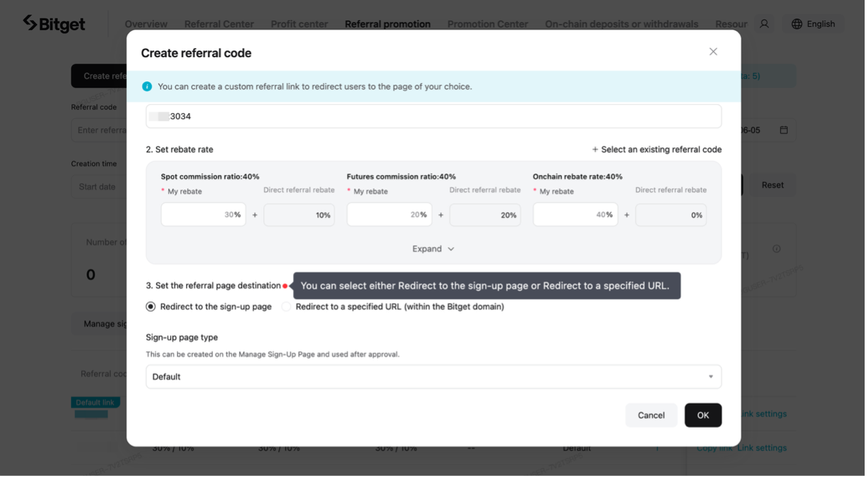Click the Bitget logo
The width and height of the screenshot is (868, 478).
pos(54,22)
